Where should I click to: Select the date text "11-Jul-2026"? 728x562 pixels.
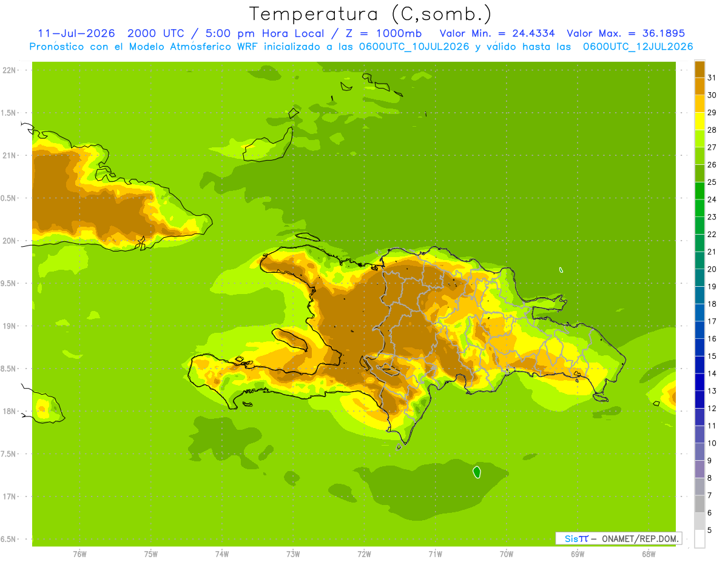(x=76, y=33)
